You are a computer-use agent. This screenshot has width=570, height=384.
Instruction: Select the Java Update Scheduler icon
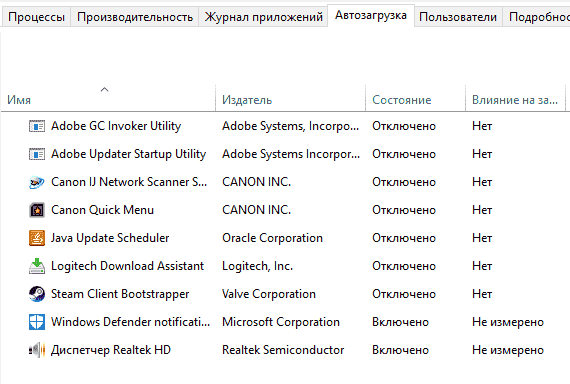tap(37, 238)
